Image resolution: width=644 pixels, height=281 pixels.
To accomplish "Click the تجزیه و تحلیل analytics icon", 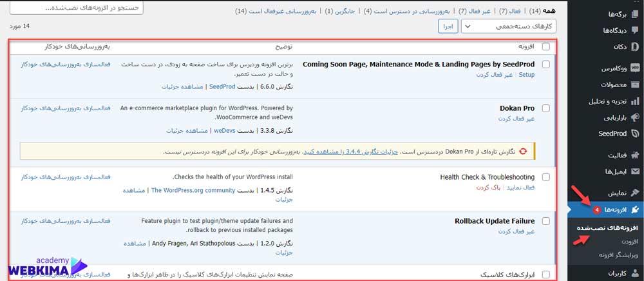I will click(x=635, y=101).
